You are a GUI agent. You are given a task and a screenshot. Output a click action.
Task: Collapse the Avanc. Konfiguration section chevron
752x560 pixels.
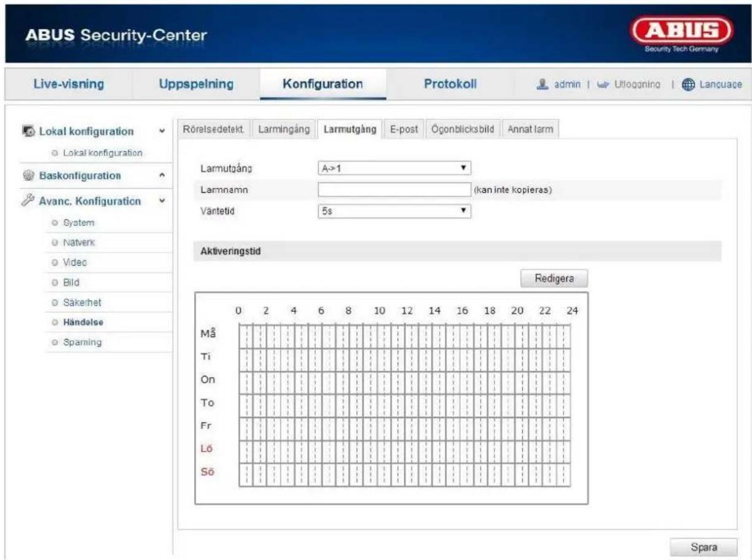point(161,201)
